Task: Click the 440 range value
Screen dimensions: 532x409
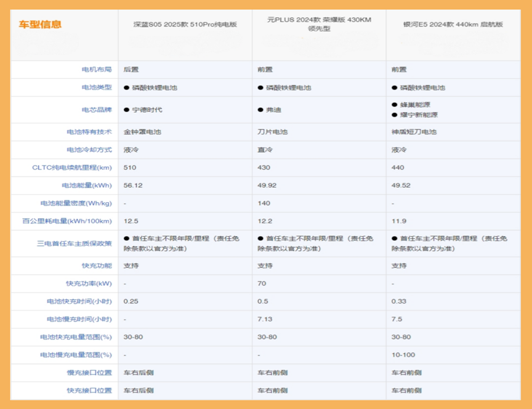Action: pyautogui.click(x=398, y=168)
